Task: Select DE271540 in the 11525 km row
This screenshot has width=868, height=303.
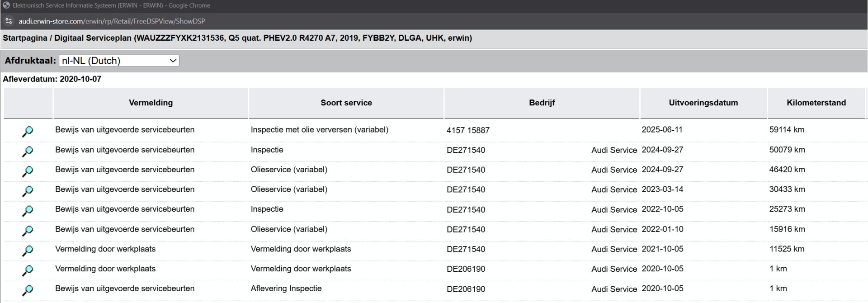Action: pyautogui.click(x=466, y=249)
